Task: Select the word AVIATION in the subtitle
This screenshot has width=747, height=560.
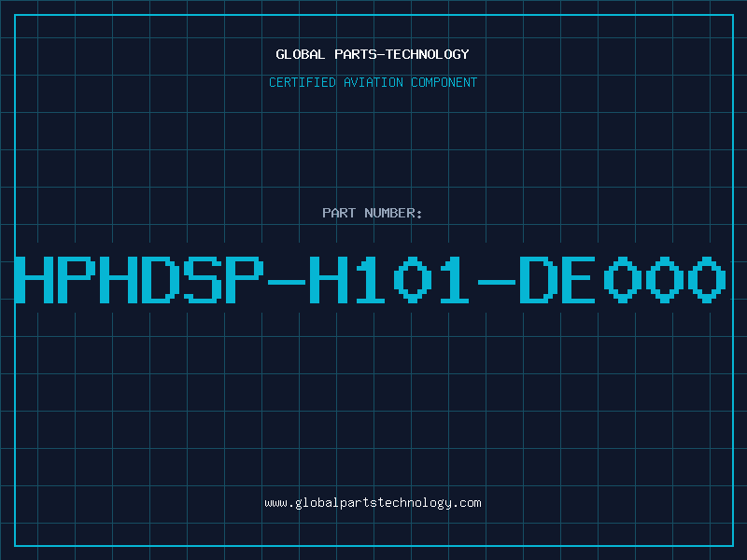Action: tap(373, 82)
